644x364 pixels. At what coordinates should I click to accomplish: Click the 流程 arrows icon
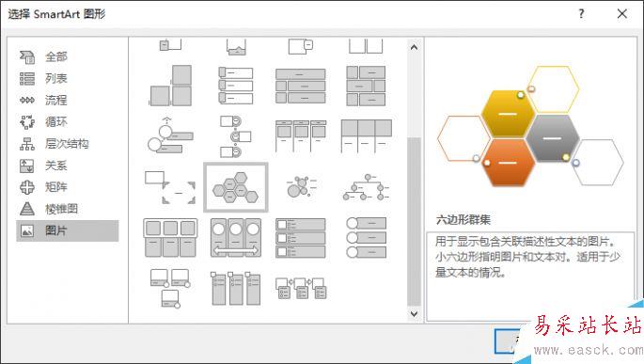pyautogui.click(x=27, y=101)
